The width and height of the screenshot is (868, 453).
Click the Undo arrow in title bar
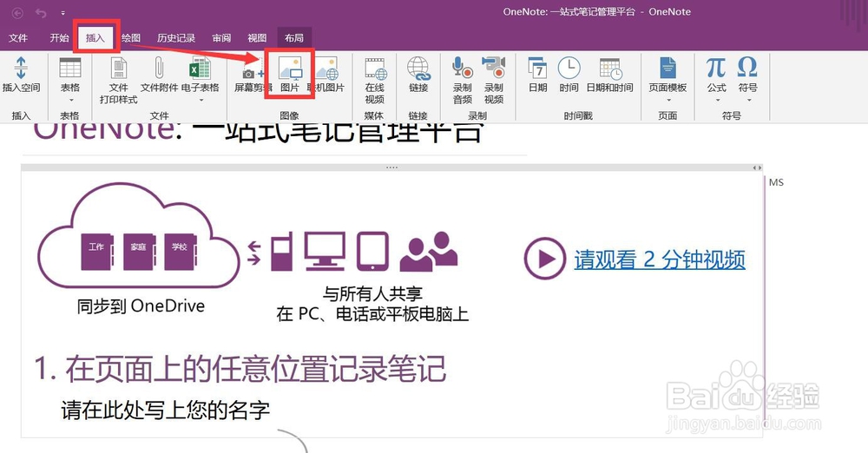pyautogui.click(x=41, y=12)
